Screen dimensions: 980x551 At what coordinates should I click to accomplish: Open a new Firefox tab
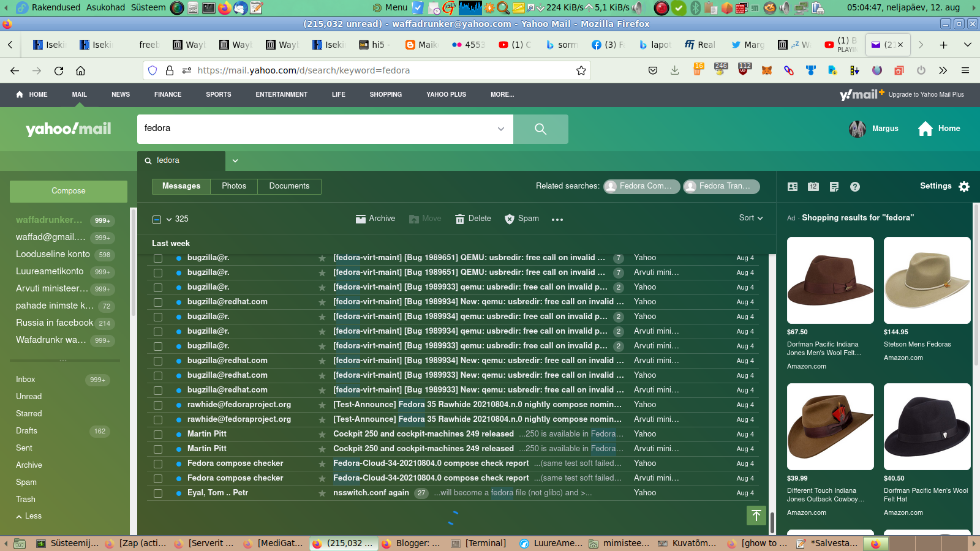(x=944, y=45)
